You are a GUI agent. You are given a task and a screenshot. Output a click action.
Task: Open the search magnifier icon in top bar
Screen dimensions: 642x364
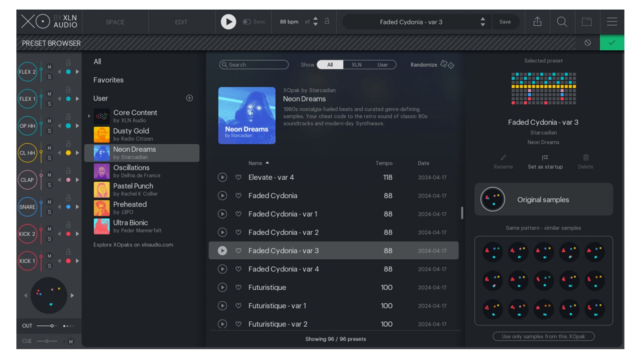[562, 22]
